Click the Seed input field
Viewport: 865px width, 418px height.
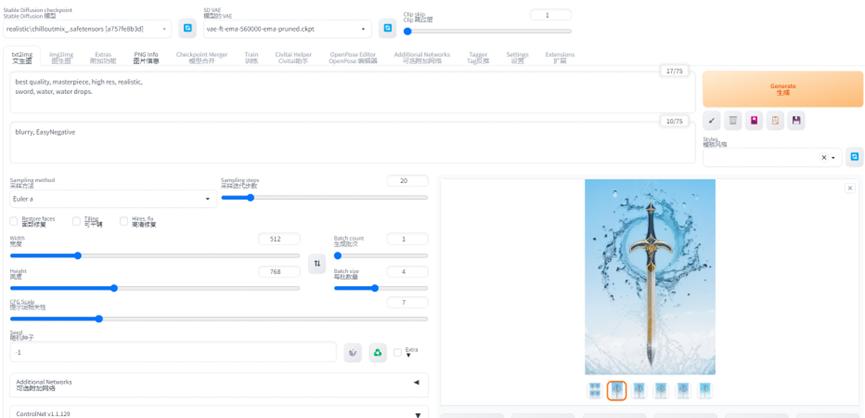173,352
